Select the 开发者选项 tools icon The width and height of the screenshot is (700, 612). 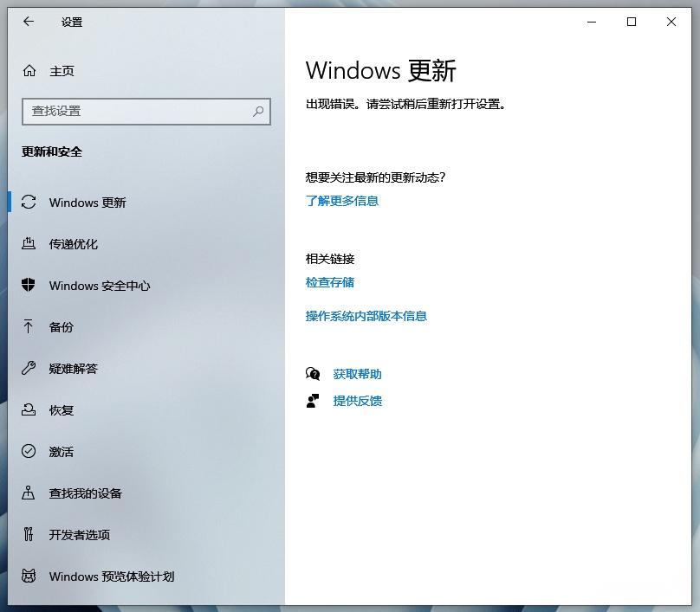(27, 535)
